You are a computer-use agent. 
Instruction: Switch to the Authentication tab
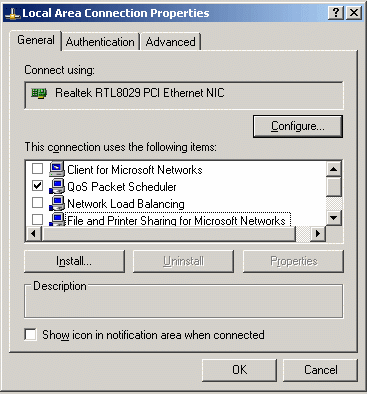100,42
